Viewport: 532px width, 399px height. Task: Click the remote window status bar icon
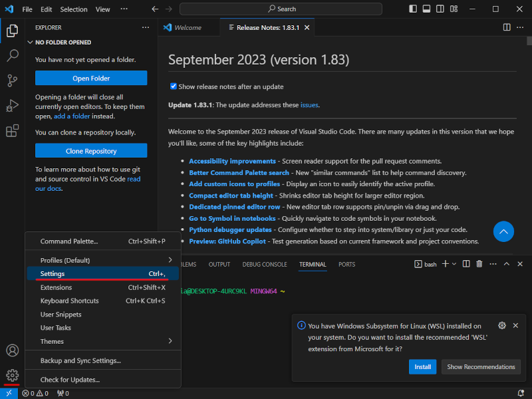[x=9, y=393]
